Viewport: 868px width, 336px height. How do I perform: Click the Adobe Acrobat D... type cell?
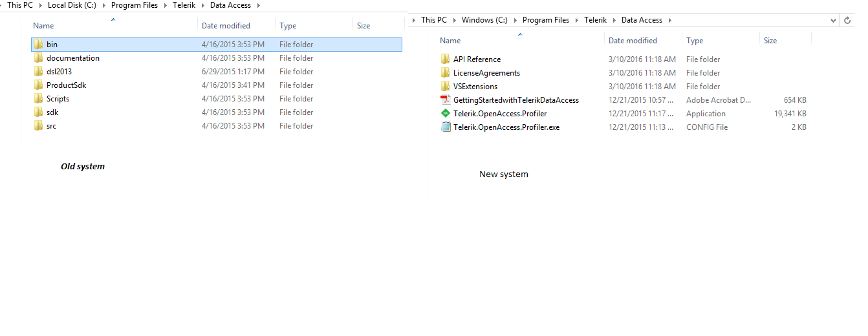(x=719, y=100)
